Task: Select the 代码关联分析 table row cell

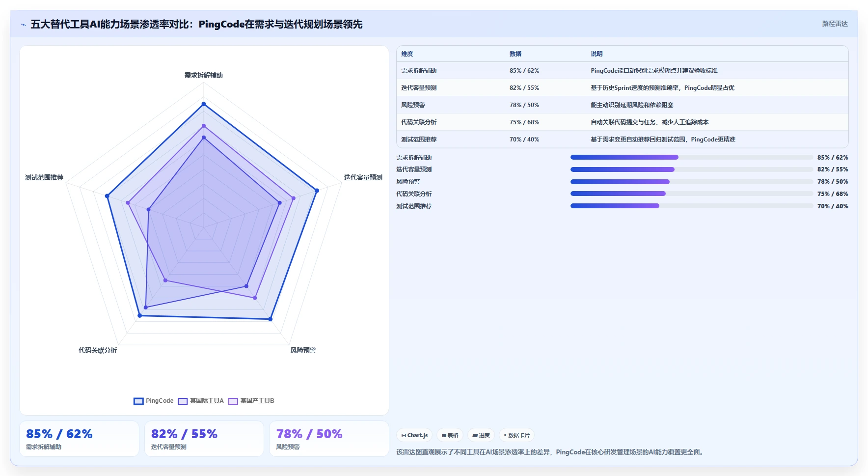Action: tap(419, 122)
